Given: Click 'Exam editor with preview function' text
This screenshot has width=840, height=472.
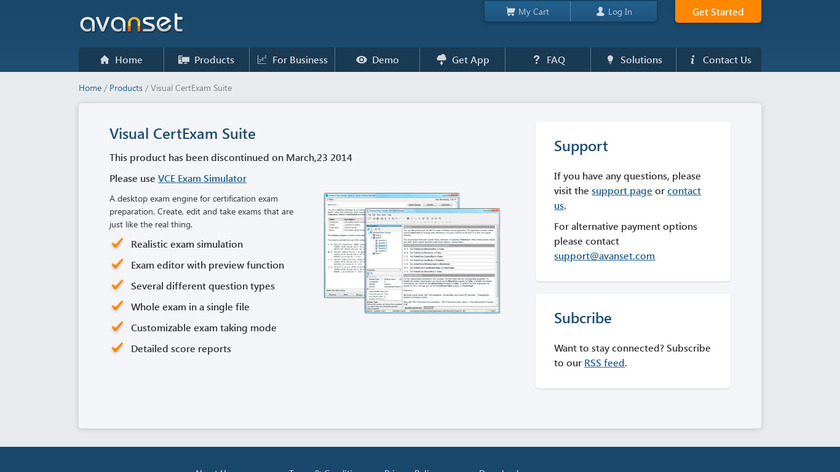Looking at the screenshot, I should click(207, 265).
